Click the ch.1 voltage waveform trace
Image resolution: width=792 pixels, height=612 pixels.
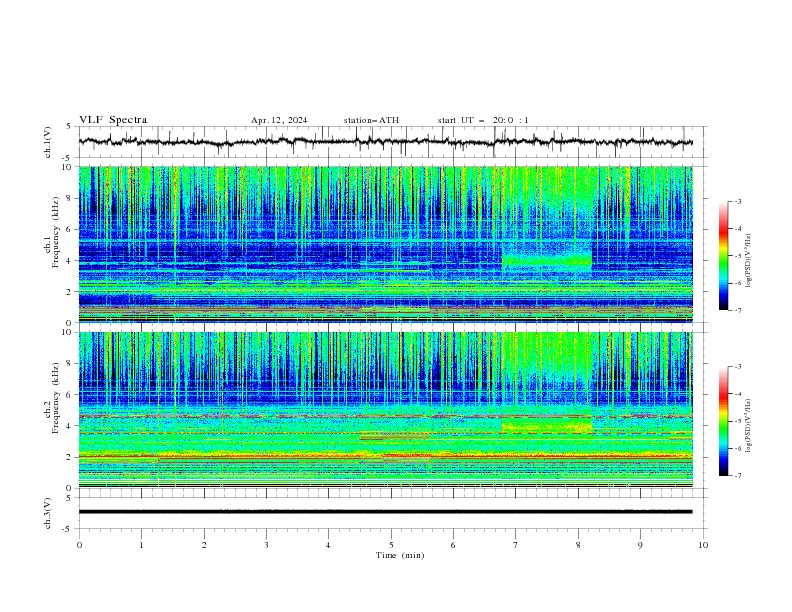click(386, 142)
